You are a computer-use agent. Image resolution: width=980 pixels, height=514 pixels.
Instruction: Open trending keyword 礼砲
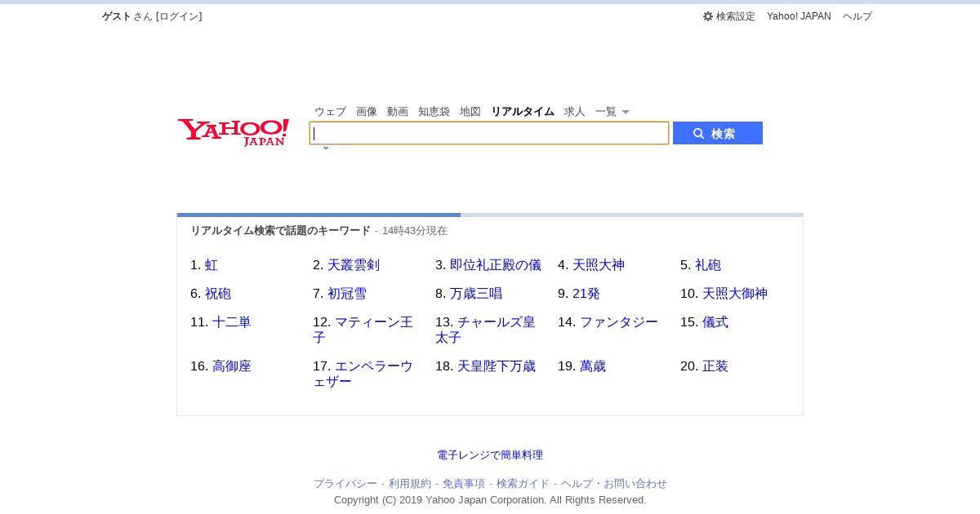pos(708,265)
